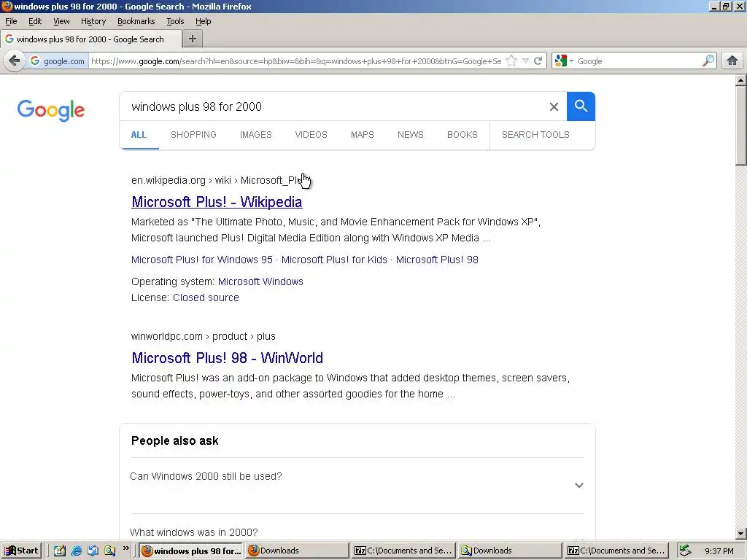Image resolution: width=747 pixels, height=560 pixels.
Task: Click the 9:37 PM taskbar clock
Action: point(719,551)
